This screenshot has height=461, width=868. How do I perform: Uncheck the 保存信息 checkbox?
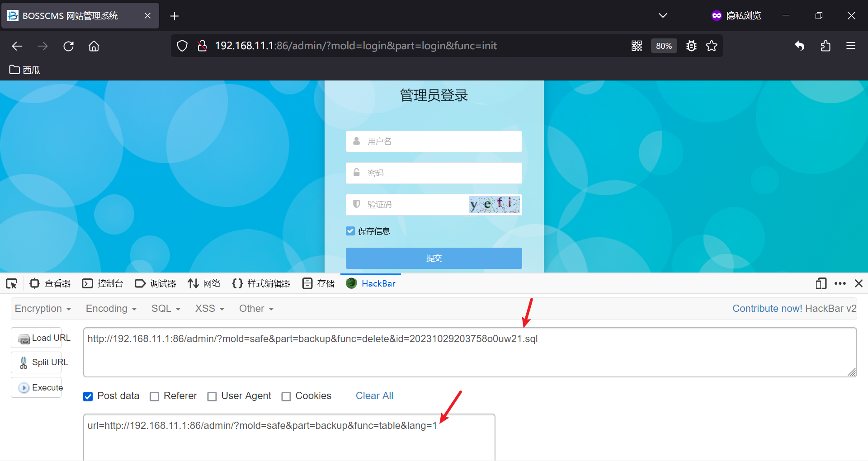click(350, 231)
